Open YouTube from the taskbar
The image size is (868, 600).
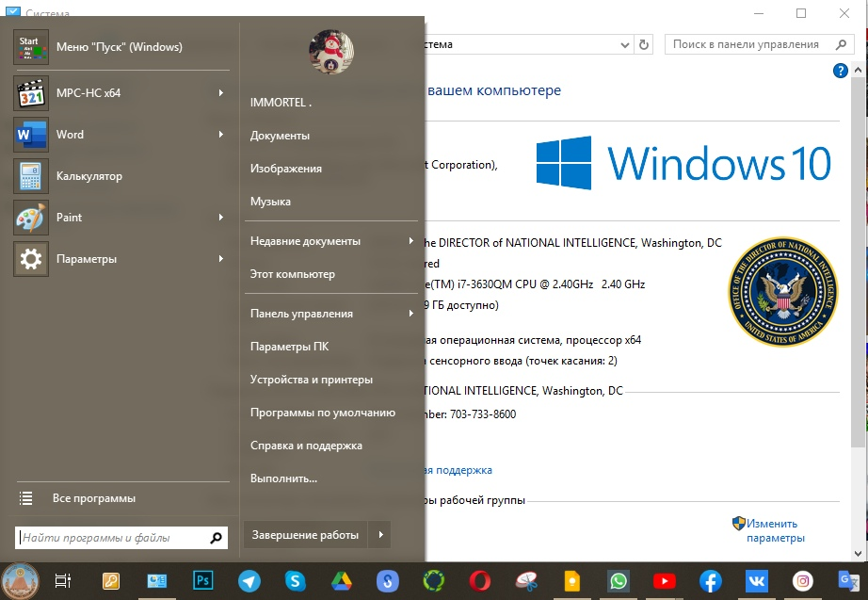665,581
